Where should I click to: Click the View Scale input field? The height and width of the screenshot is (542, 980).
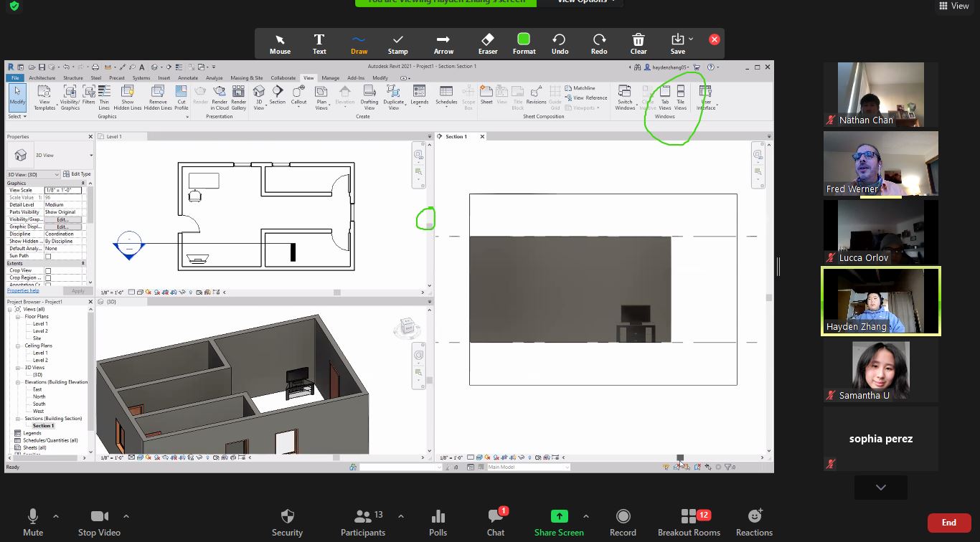(x=62, y=190)
